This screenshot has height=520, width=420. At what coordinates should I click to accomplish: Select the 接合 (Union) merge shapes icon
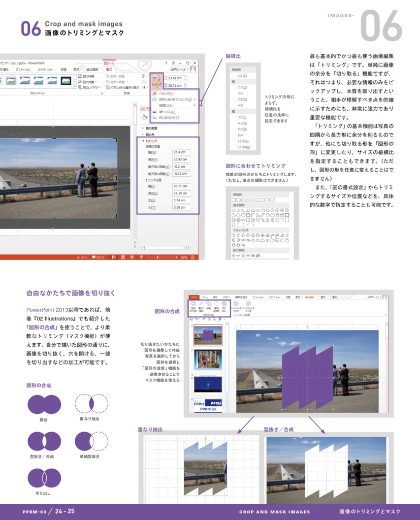[x=44, y=404]
